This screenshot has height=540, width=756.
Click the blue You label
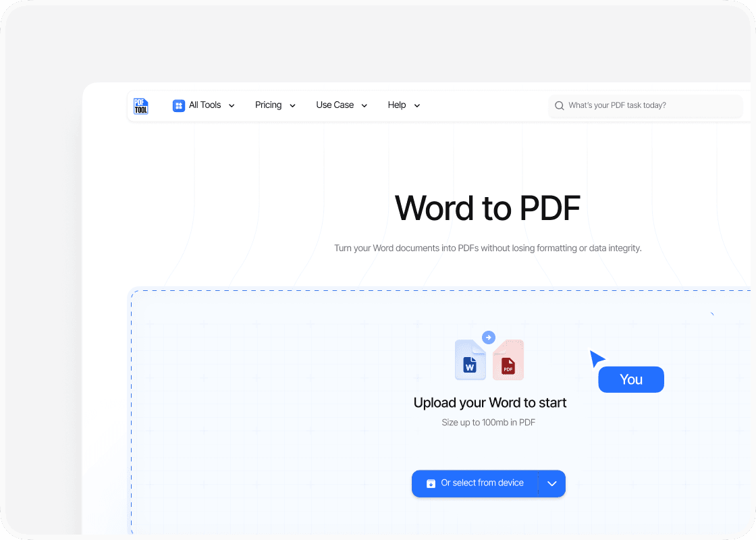(631, 379)
